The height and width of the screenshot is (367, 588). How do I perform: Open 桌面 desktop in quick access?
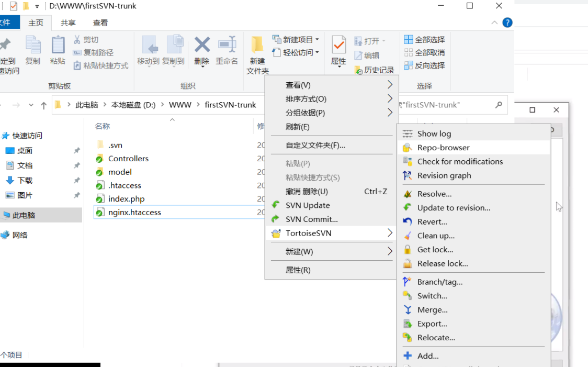click(x=25, y=150)
